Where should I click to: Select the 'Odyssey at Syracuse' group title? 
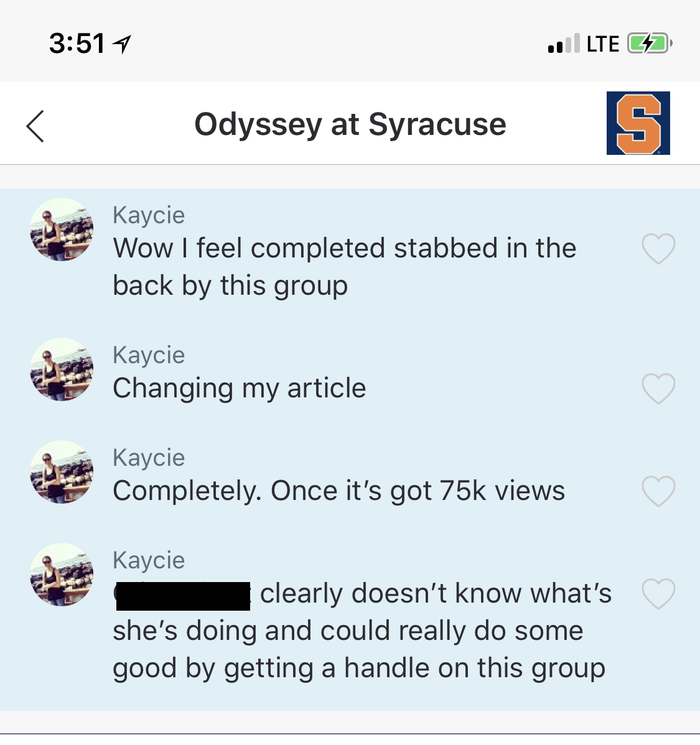350,124
